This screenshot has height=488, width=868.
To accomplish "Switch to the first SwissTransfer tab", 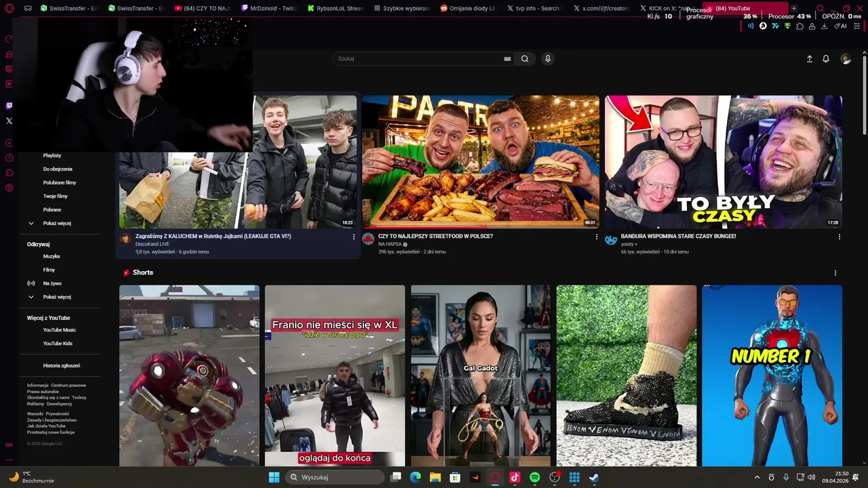I will pos(68,8).
